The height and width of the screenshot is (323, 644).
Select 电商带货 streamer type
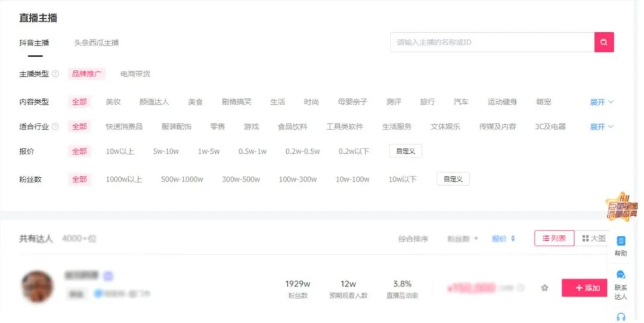click(135, 74)
